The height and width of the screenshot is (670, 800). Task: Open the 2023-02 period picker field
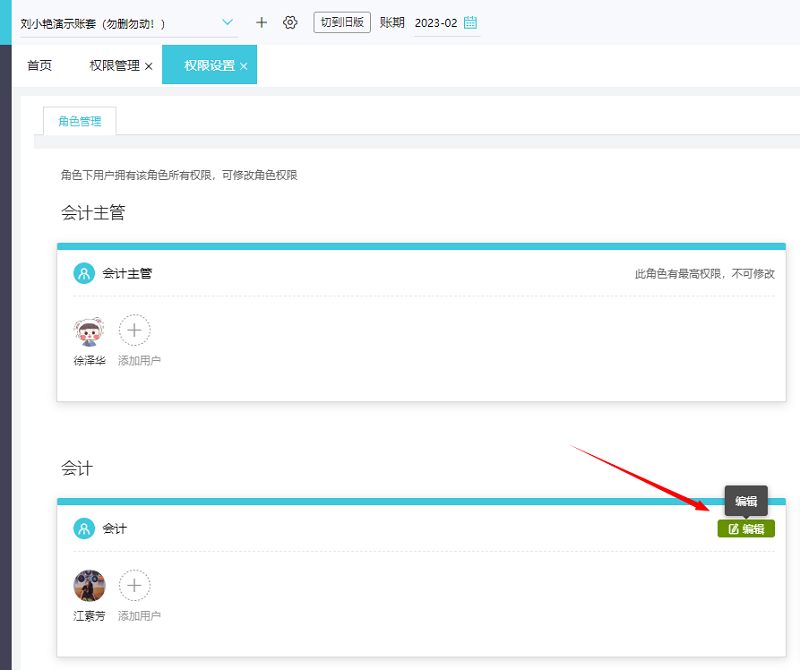446,23
